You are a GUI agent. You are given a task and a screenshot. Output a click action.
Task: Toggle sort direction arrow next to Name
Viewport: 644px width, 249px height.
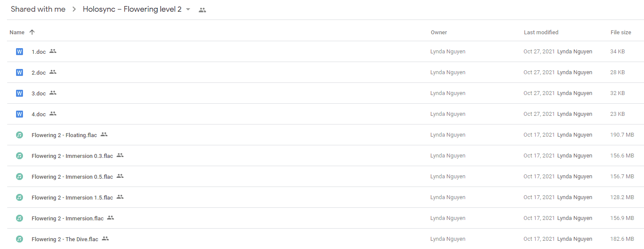point(32,32)
